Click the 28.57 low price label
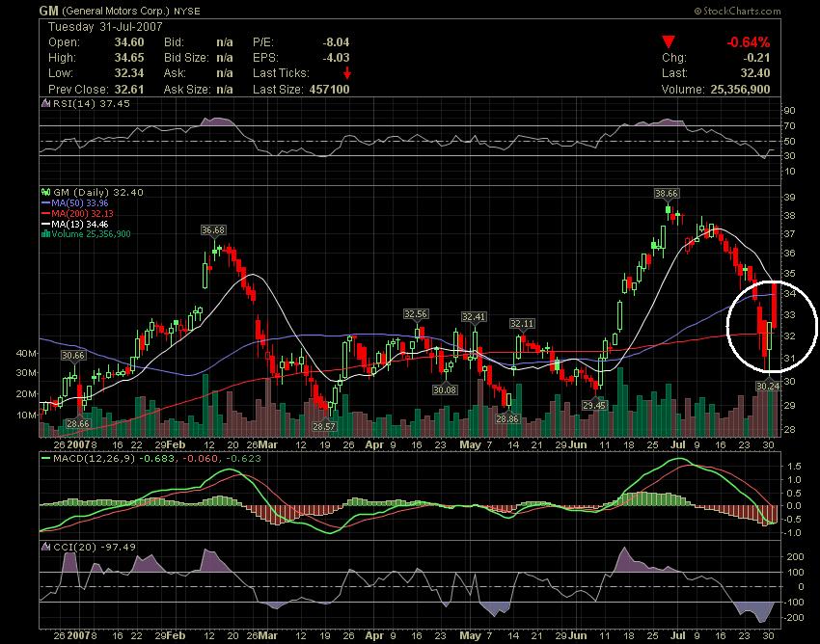820x644 pixels. click(x=324, y=426)
